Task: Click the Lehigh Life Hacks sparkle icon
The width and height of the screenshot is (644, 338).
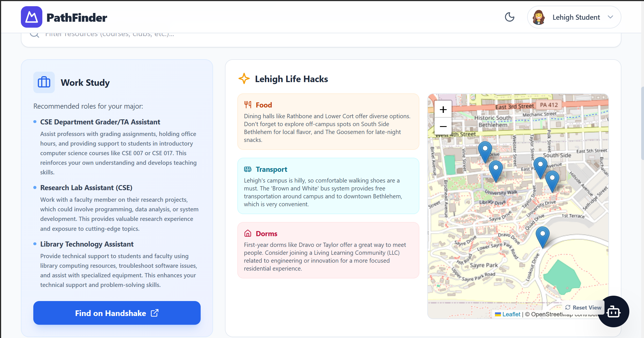Action: point(244,79)
